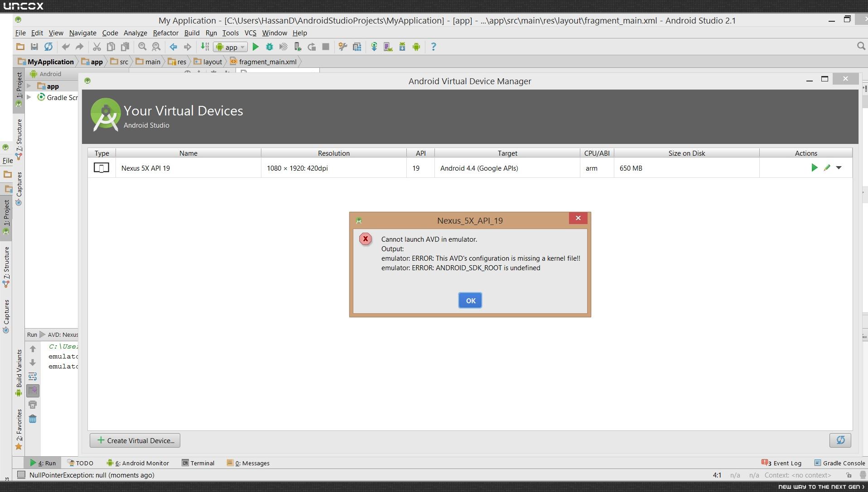The image size is (868, 492).
Task: Click the Undo arrow in toolbar
Action: [x=66, y=47]
